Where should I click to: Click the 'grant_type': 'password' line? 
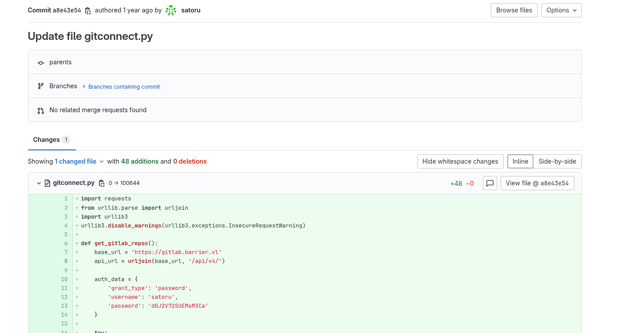(150, 288)
